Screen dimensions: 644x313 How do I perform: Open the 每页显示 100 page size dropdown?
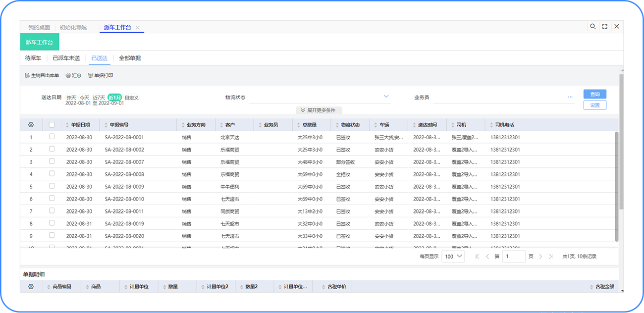453,257
